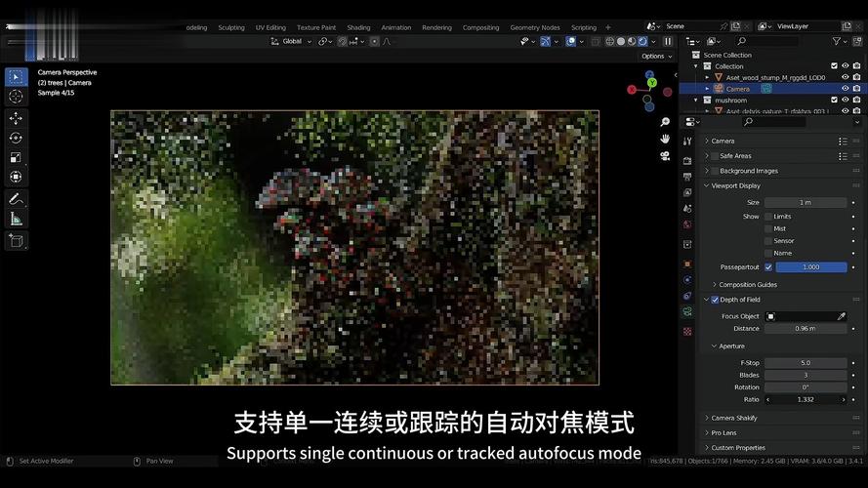Switch to rendered viewport shading

click(642, 42)
